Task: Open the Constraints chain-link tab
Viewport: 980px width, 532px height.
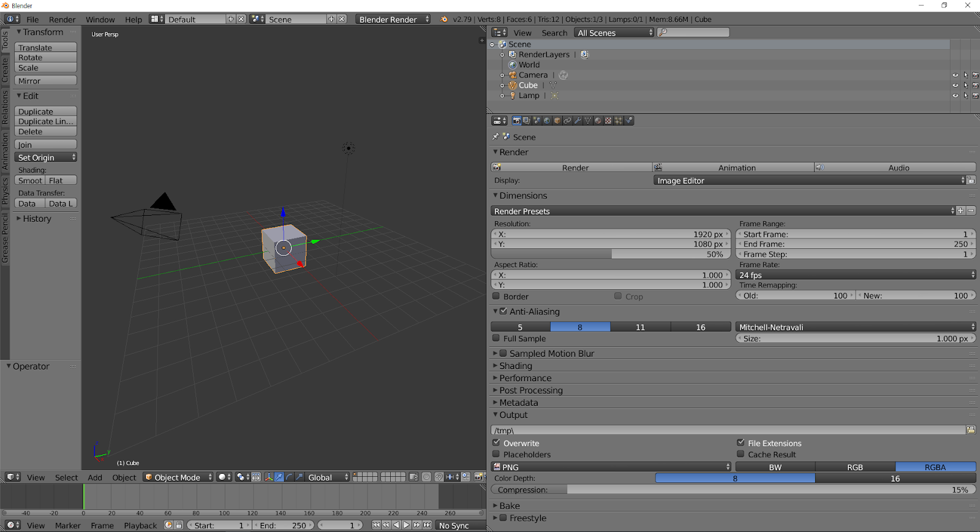Action: point(567,121)
